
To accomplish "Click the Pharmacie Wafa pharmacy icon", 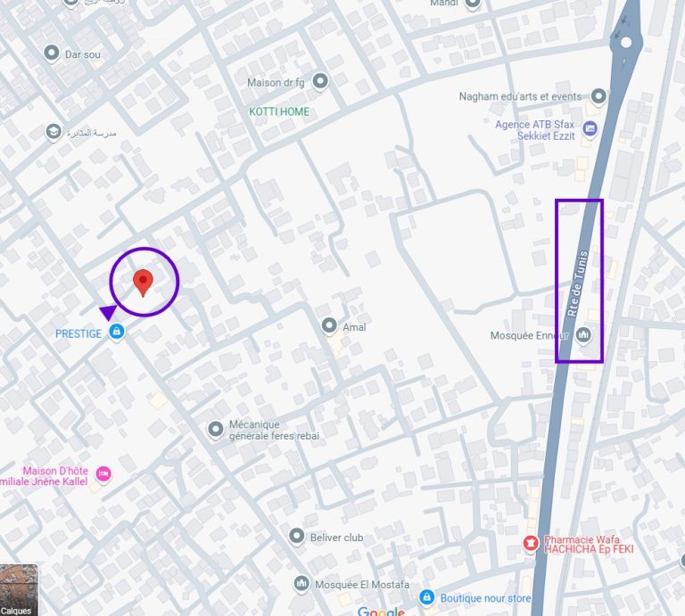I will point(531,544).
